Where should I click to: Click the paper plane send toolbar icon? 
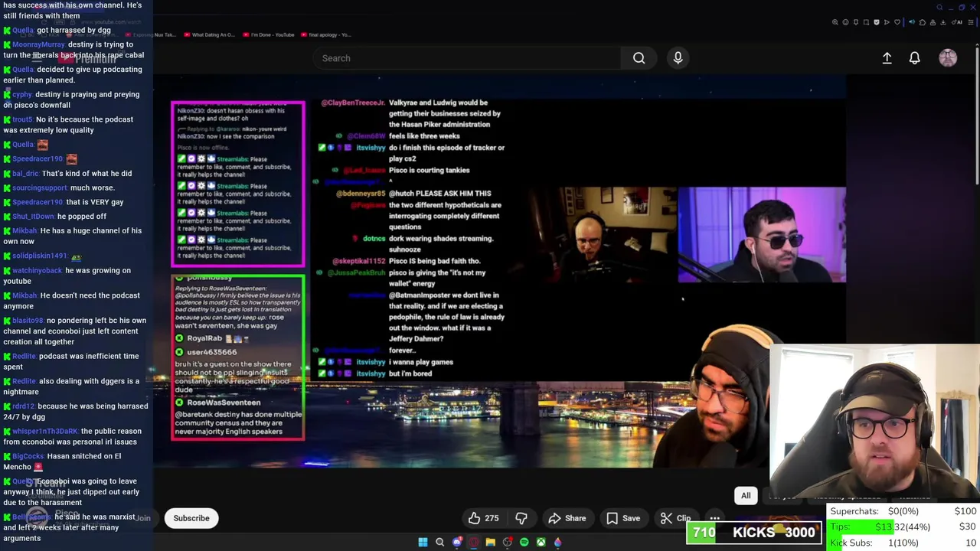[x=887, y=22]
